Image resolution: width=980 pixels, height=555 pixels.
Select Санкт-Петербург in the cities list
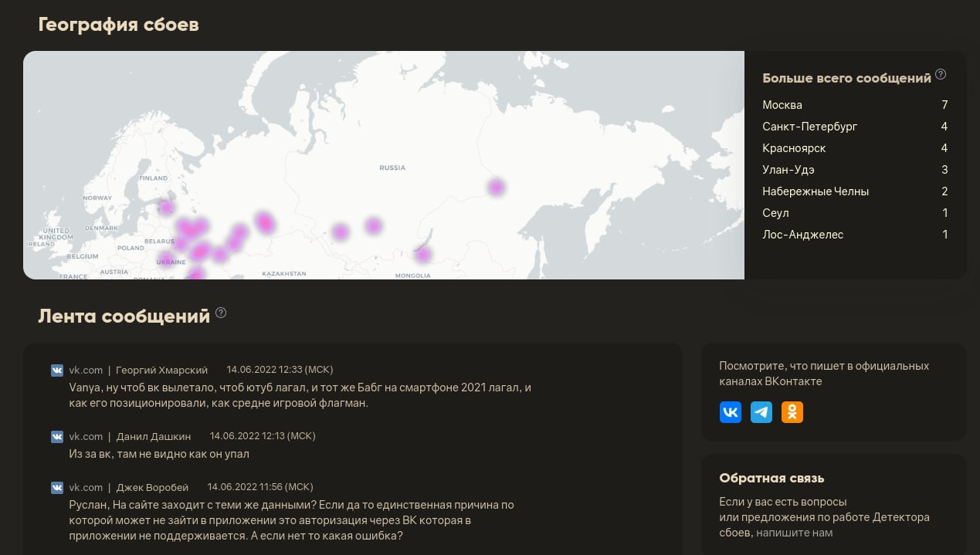coord(809,127)
